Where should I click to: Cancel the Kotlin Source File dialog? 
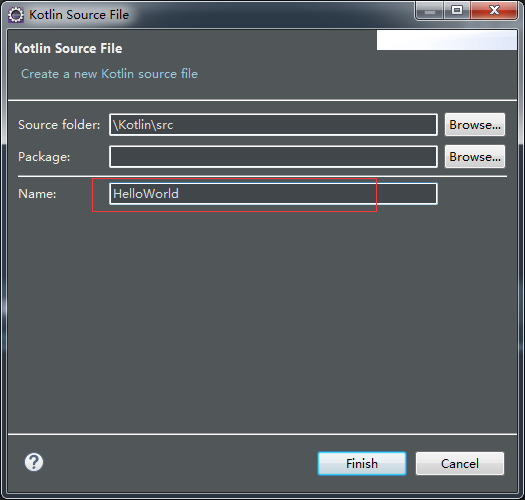[460, 463]
